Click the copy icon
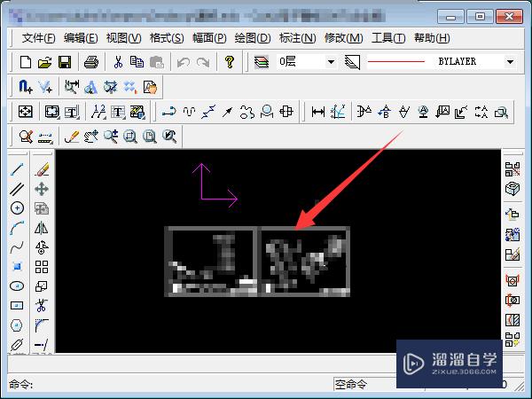Image resolution: width=532 pixels, height=399 pixels. pyautogui.click(x=137, y=62)
